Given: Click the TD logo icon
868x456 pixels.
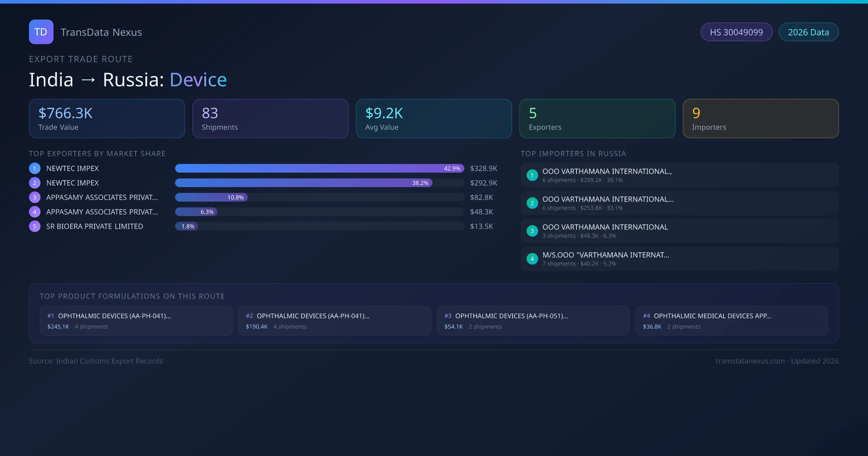Looking at the screenshot, I should (41, 32).
